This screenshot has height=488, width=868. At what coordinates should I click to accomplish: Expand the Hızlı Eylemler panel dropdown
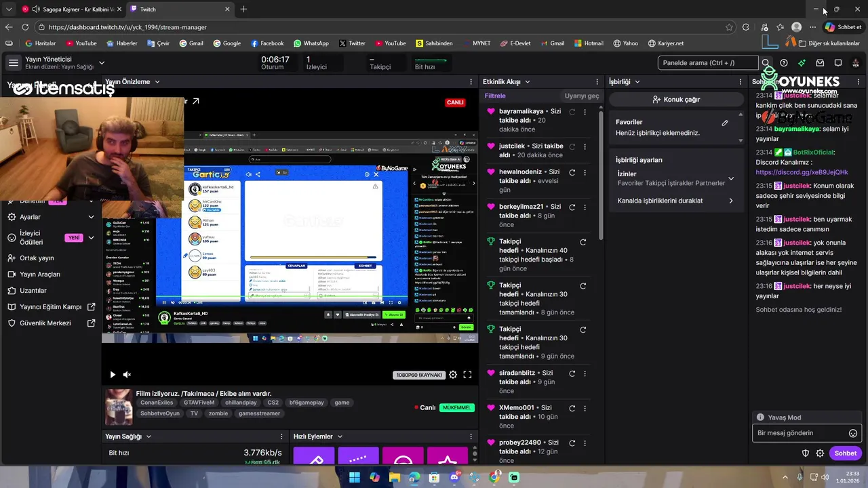(340, 436)
